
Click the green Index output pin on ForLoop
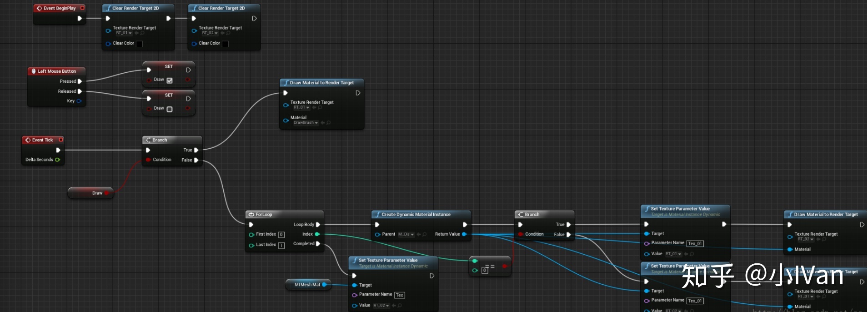317,234
